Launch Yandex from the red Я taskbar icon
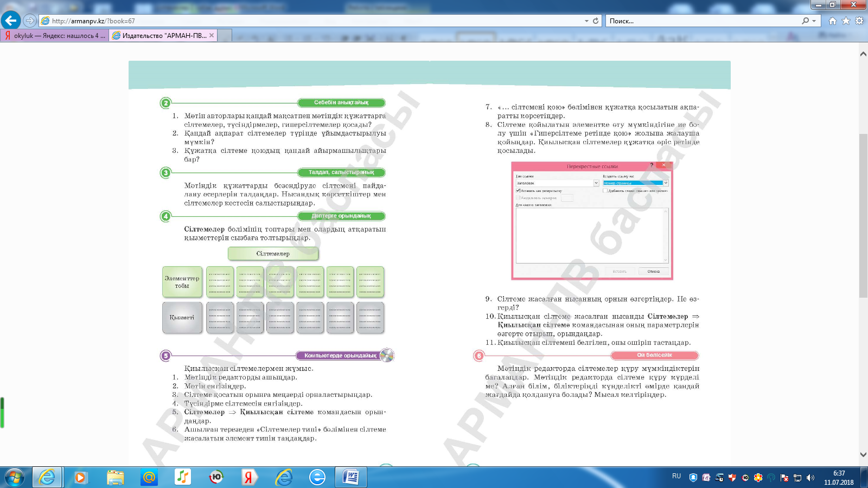 pos(249,477)
